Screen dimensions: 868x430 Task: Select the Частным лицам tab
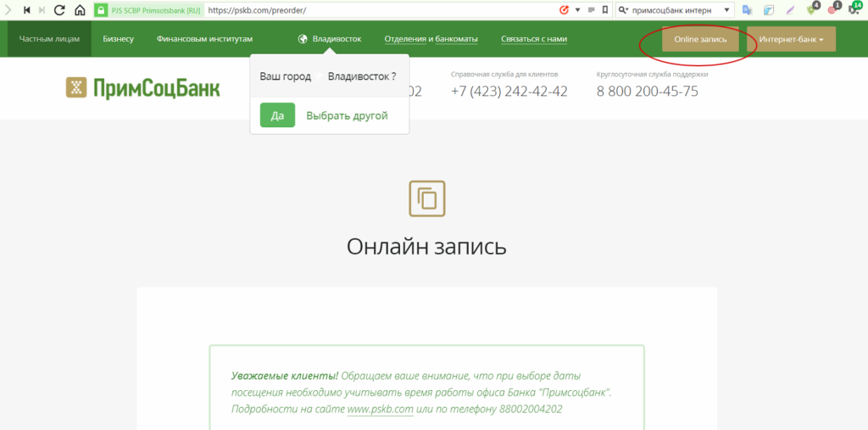[x=49, y=39]
